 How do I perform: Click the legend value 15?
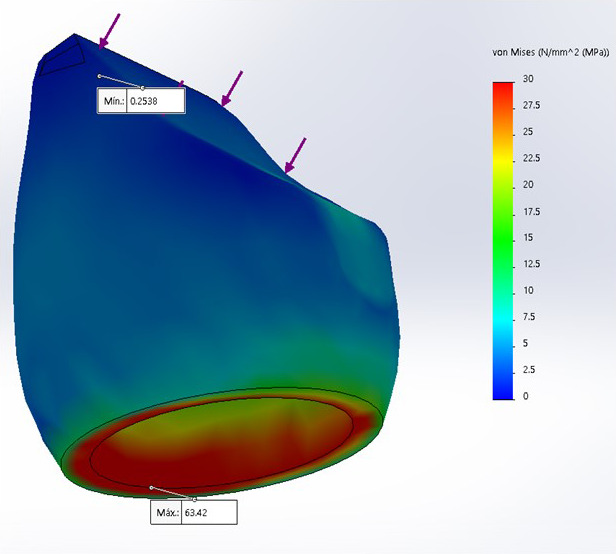(528, 237)
